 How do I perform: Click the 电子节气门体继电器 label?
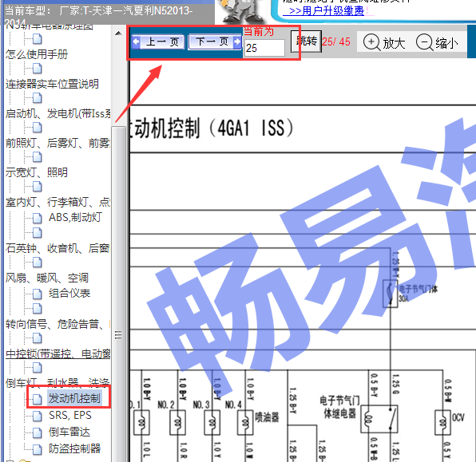pos(339,407)
